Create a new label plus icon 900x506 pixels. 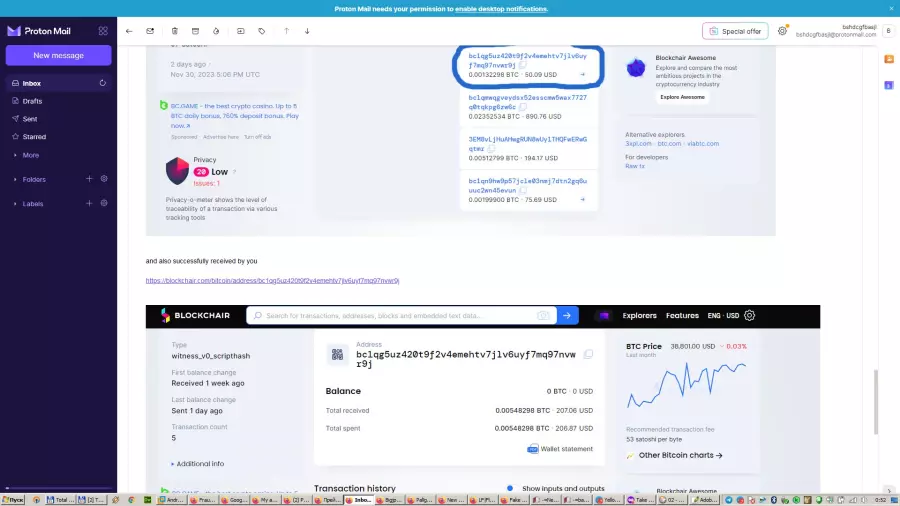coord(89,203)
